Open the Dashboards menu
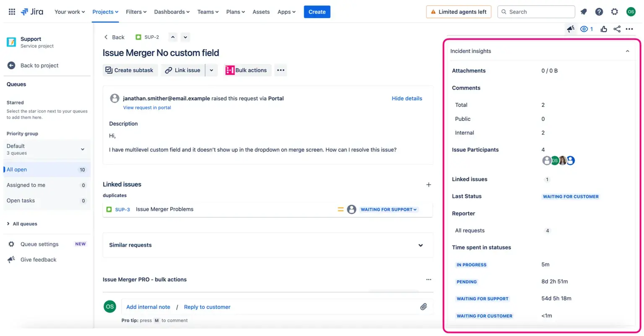The width and height of the screenshot is (644, 336). (171, 12)
